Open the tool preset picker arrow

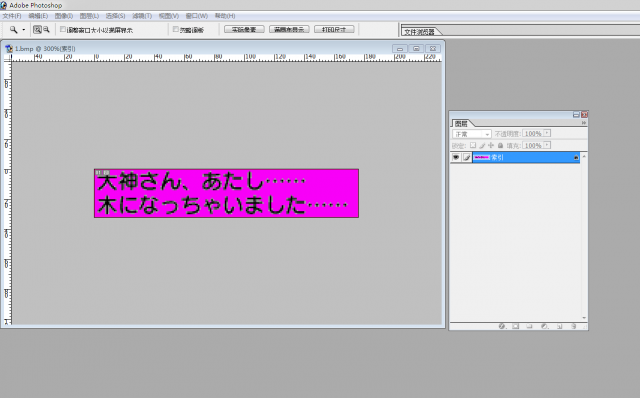tap(24, 30)
